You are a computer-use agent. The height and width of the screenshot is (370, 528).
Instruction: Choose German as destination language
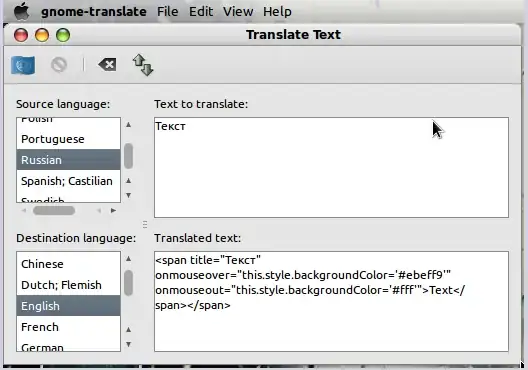click(68, 345)
